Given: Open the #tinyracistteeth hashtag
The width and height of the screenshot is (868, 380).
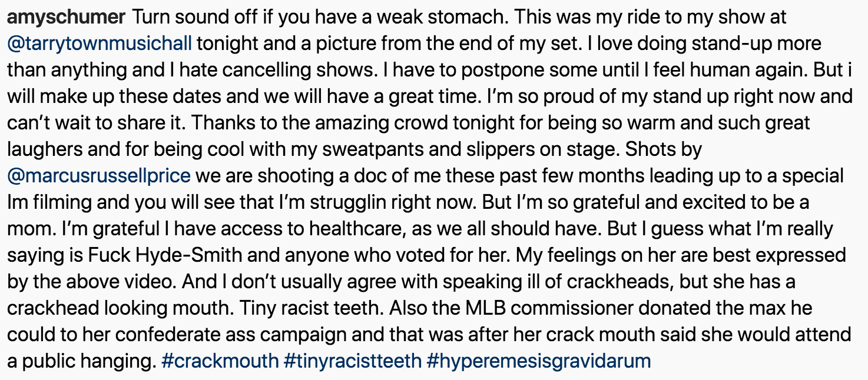Looking at the screenshot, I should point(353,361).
